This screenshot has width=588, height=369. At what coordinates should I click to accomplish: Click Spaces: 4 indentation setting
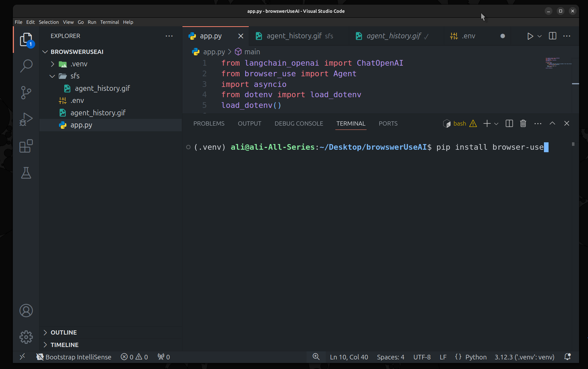(x=390, y=357)
